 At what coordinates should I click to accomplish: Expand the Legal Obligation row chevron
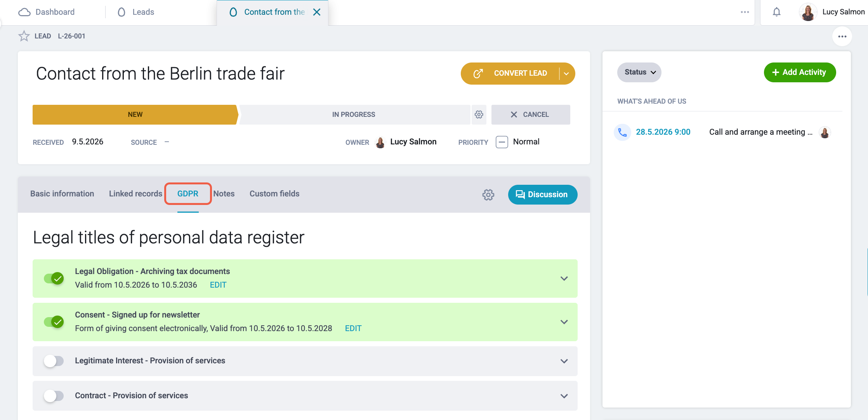tap(564, 279)
